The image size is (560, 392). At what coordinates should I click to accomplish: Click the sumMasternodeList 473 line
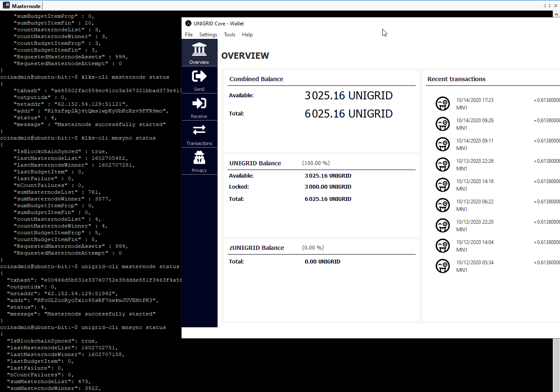[49, 382]
